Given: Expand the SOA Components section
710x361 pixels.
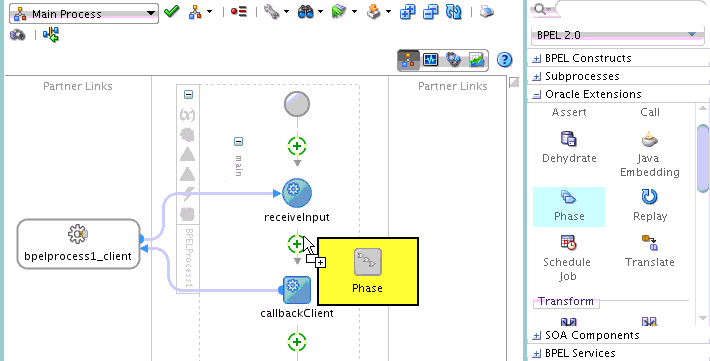Looking at the screenshot, I should [x=537, y=336].
